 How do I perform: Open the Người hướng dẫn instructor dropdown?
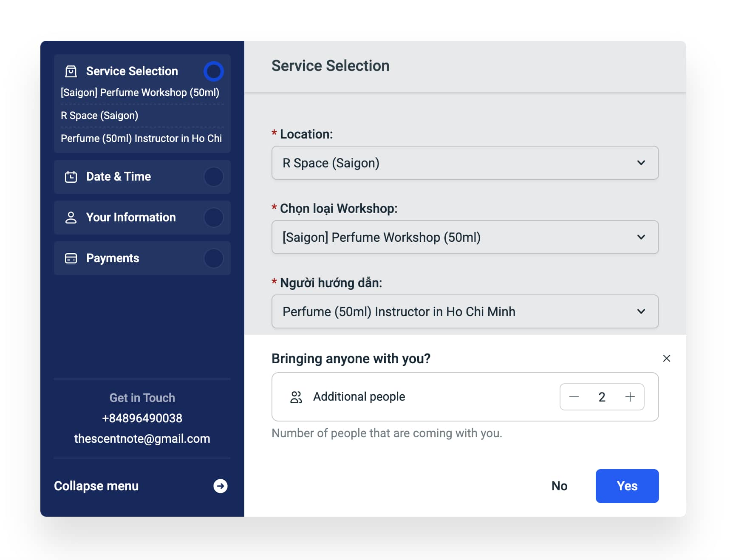pyautogui.click(x=465, y=312)
